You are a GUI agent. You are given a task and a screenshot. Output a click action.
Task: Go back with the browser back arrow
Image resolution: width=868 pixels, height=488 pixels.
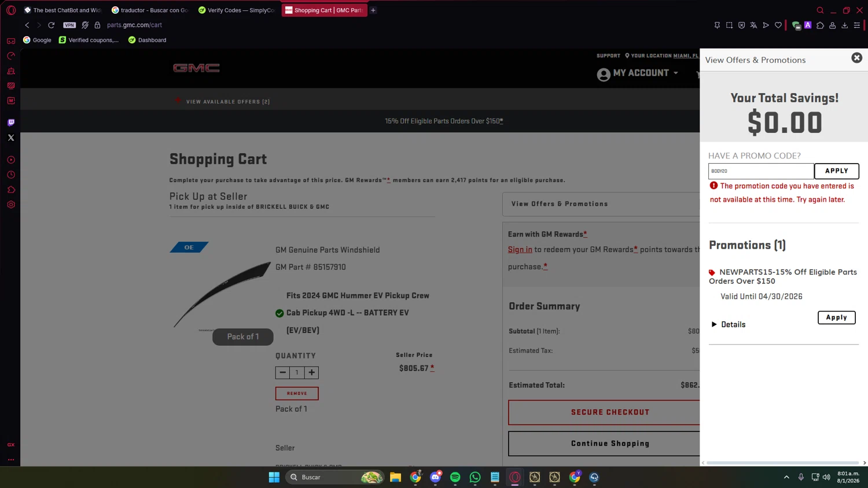(x=27, y=25)
